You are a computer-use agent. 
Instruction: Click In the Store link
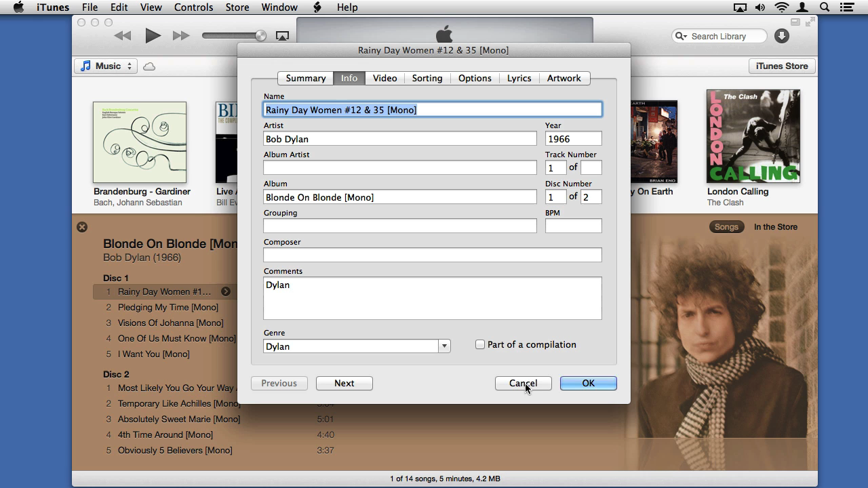click(x=776, y=227)
